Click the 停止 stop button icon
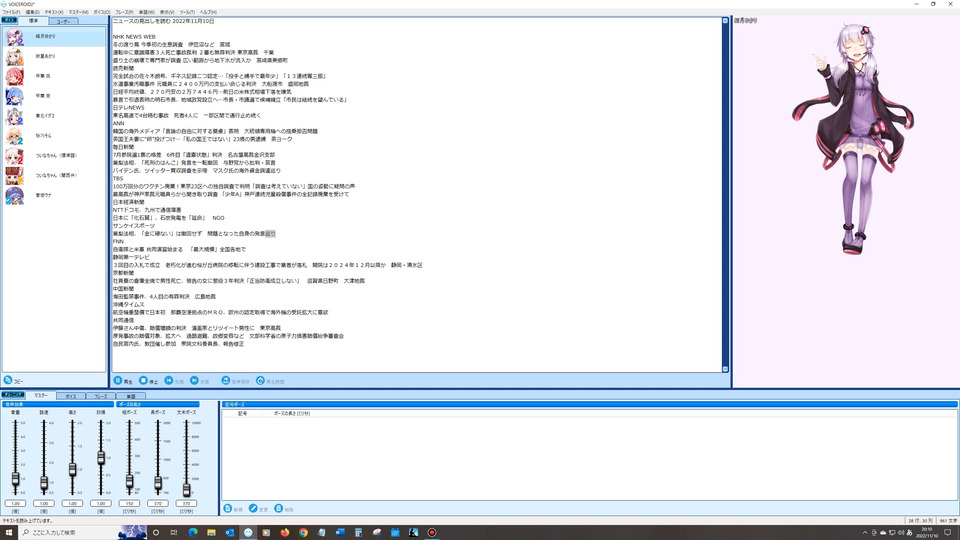 click(x=143, y=381)
